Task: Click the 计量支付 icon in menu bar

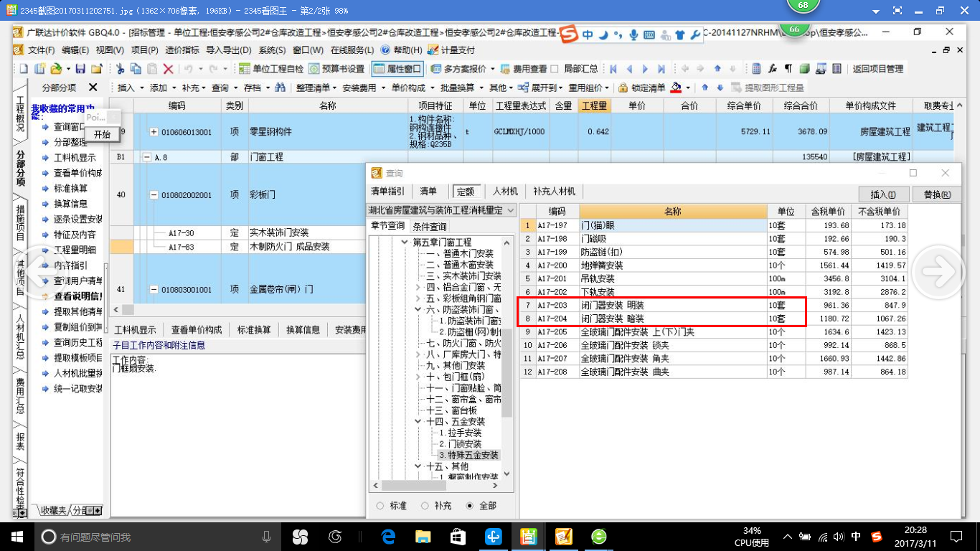Action: (x=433, y=50)
